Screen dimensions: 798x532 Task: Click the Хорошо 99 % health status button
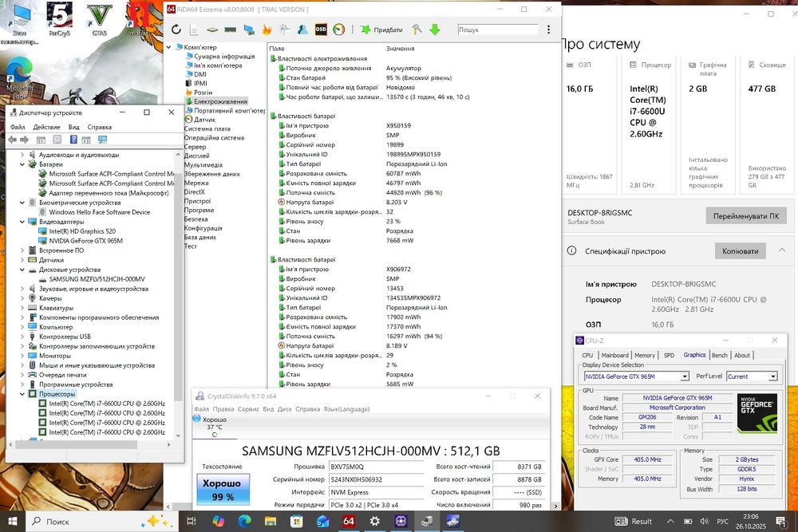point(223,489)
